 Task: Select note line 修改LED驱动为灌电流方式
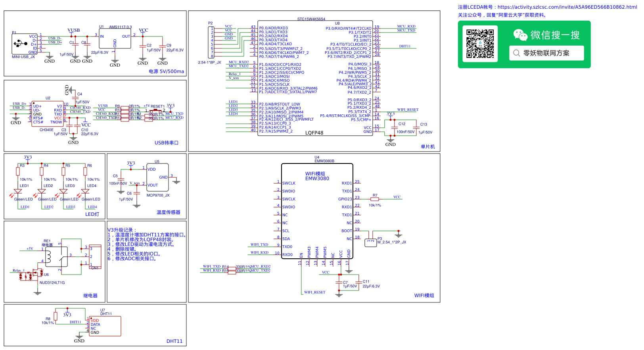(x=141, y=244)
